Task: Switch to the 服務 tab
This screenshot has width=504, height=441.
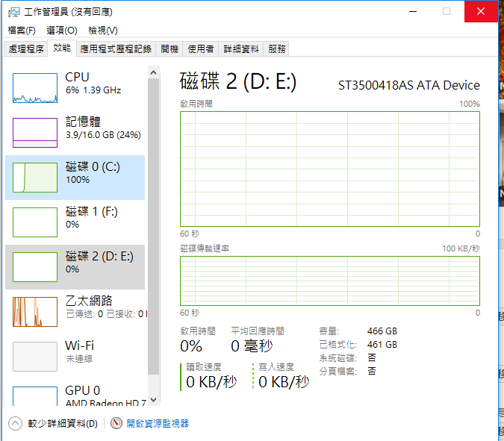Action: (276, 49)
